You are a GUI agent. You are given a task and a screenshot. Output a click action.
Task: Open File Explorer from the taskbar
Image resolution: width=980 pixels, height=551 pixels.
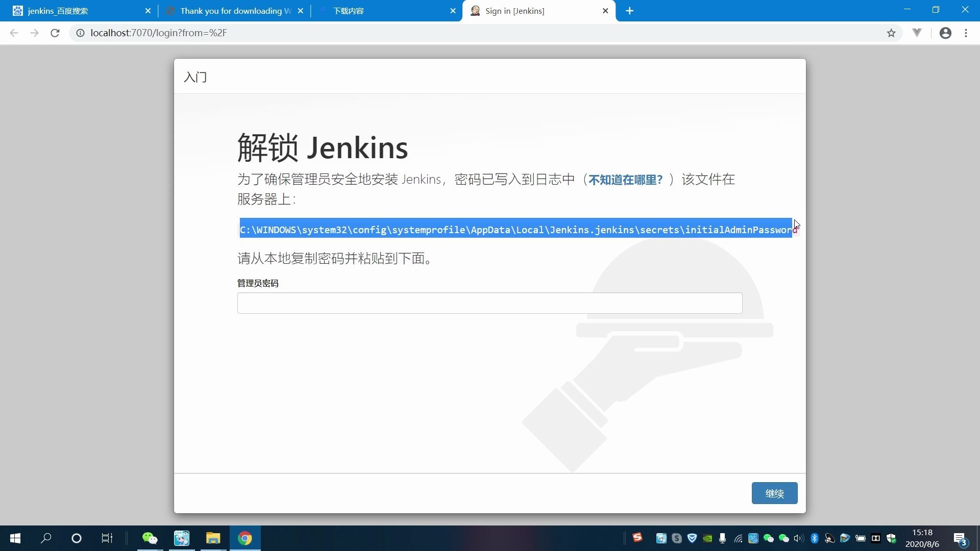click(x=213, y=538)
